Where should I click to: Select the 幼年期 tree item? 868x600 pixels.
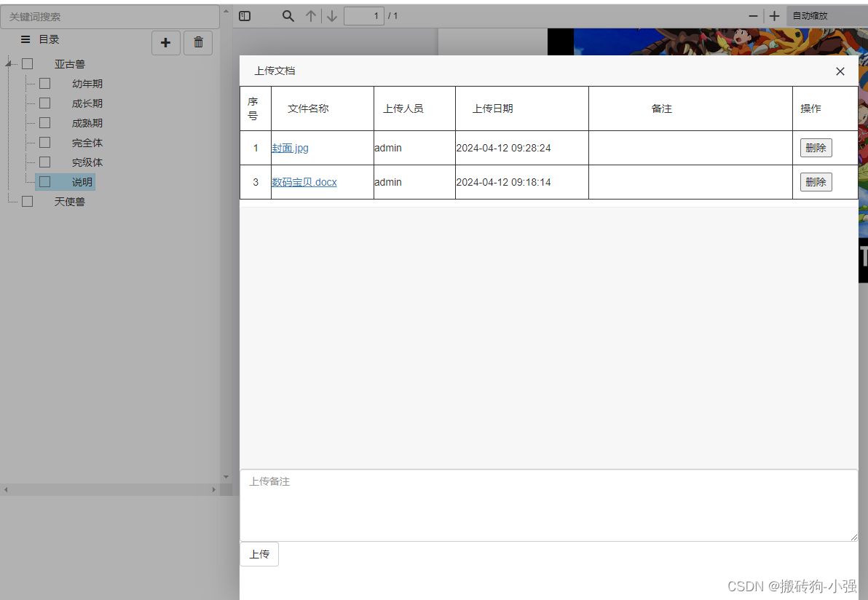coord(87,84)
